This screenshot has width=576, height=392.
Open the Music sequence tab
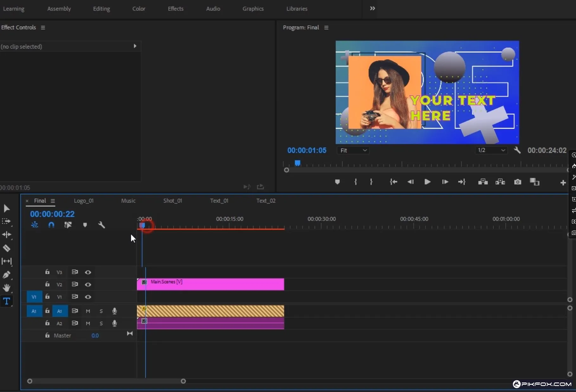128,201
